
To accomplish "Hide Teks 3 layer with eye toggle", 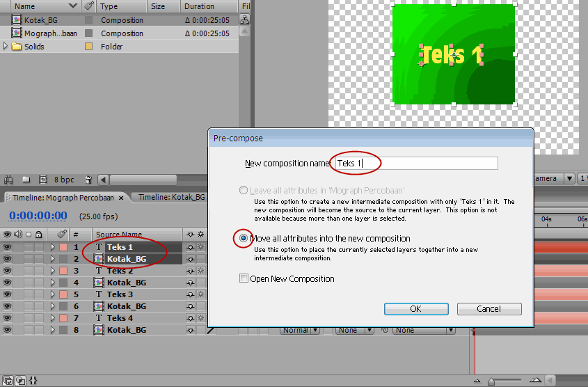I will tap(7, 294).
